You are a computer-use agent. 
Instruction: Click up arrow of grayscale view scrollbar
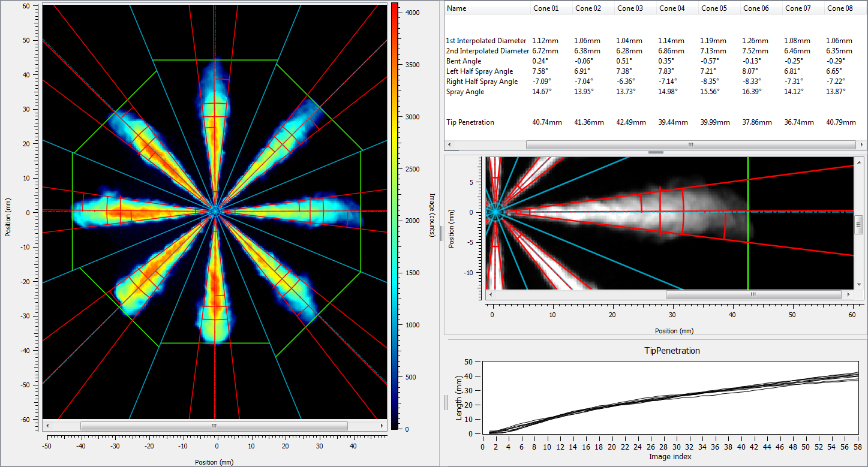(x=858, y=161)
